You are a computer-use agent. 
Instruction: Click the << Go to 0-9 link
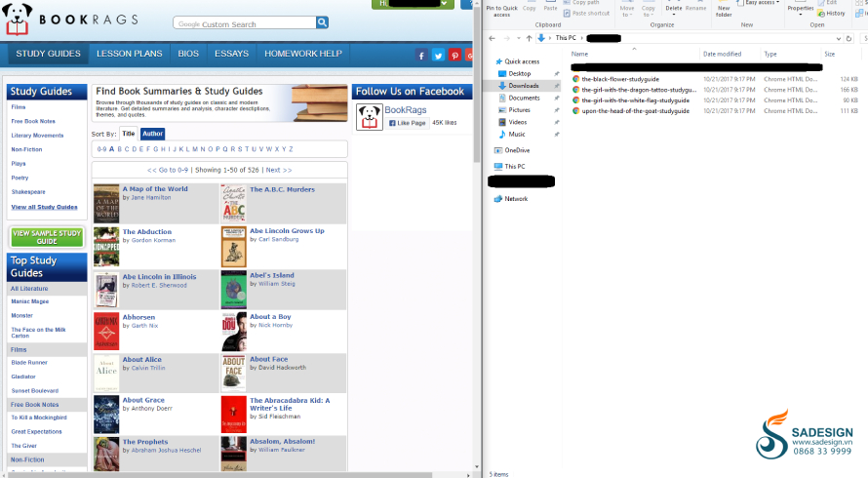(168, 170)
